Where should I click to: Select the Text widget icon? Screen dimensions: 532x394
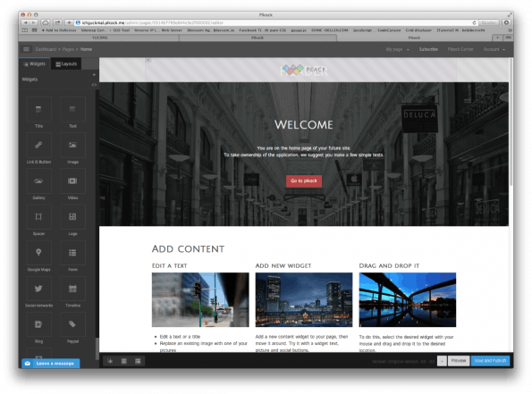pos(72,109)
